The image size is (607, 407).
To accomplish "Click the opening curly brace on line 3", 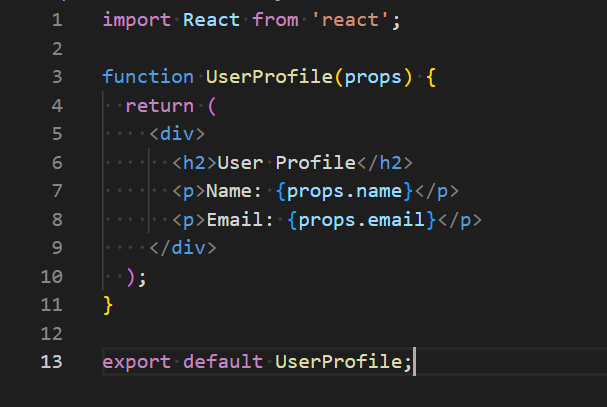I will (431, 77).
